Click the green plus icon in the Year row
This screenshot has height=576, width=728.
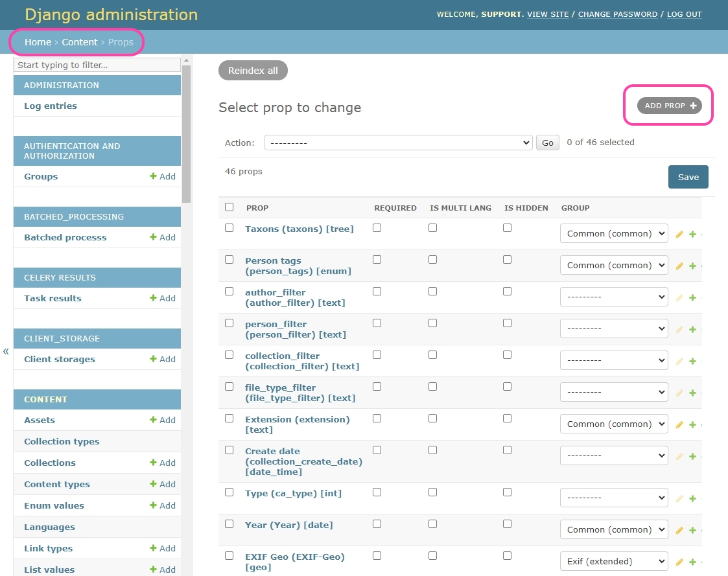click(x=693, y=531)
